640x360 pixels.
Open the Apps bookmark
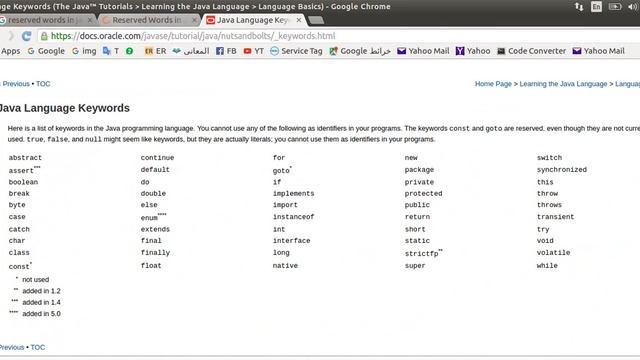pos(10,51)
